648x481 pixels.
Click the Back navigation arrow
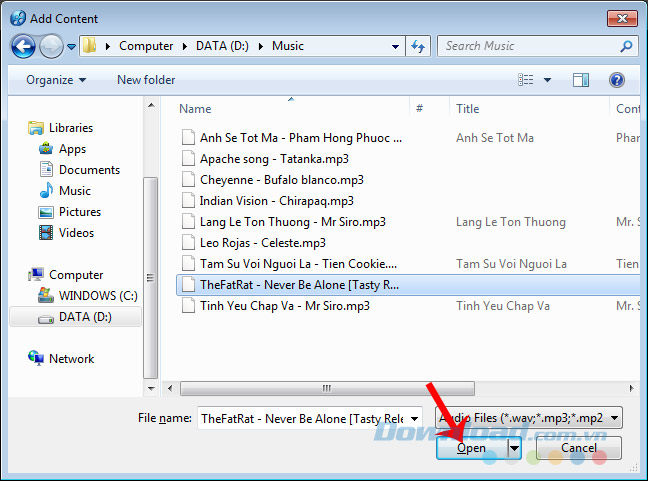click(23, 46)
